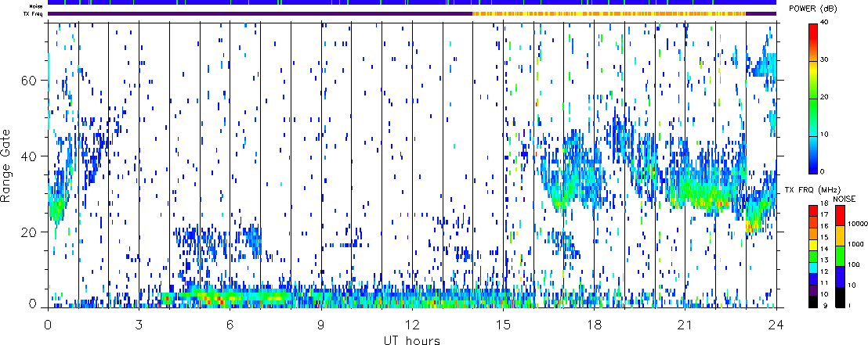The height and width of the screenshot is (345, 868).
Task: Click the orange portion of the TX Freq bar
Action: click(x=609, y=13)
